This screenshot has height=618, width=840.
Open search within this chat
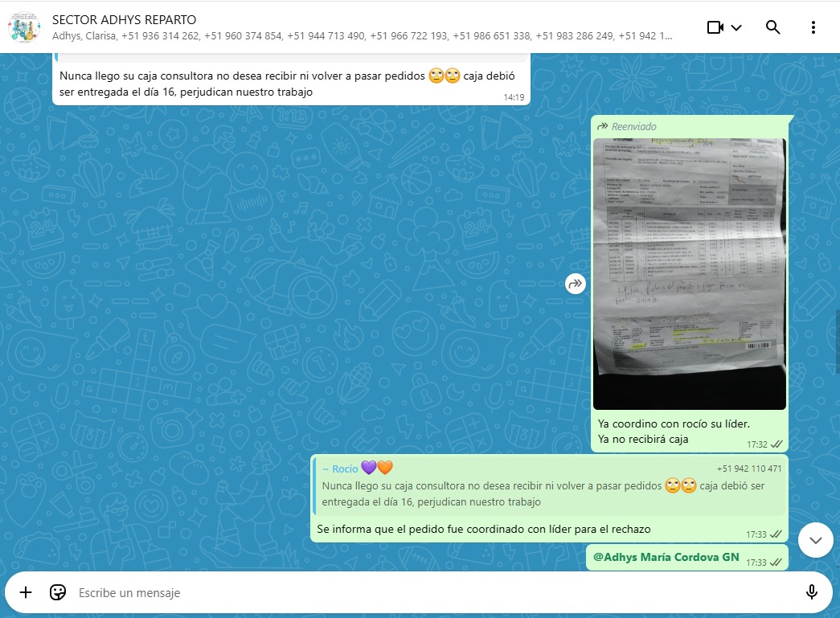pyautogui.click(x=772, y=27)
